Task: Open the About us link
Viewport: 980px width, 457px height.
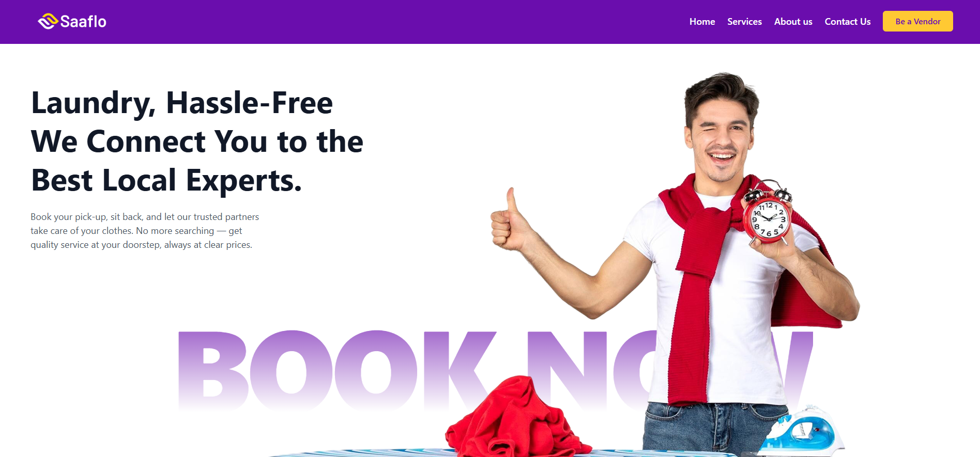Action: (793, 22)
